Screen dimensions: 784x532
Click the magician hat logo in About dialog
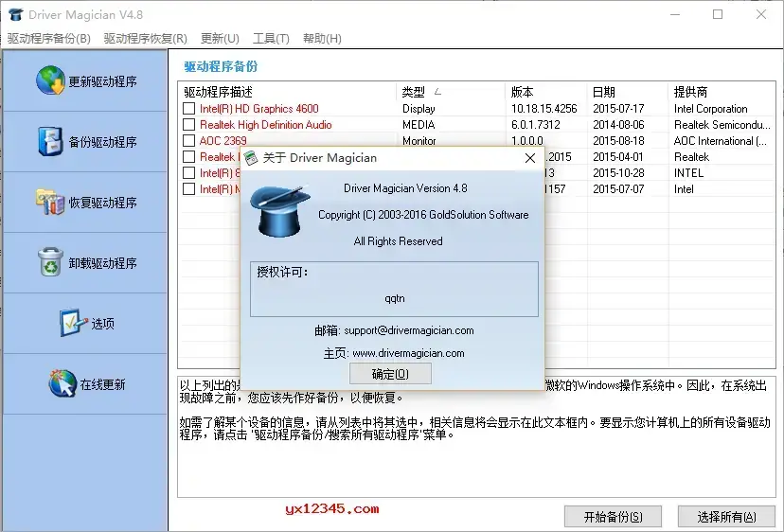click(x=279, y=211)
